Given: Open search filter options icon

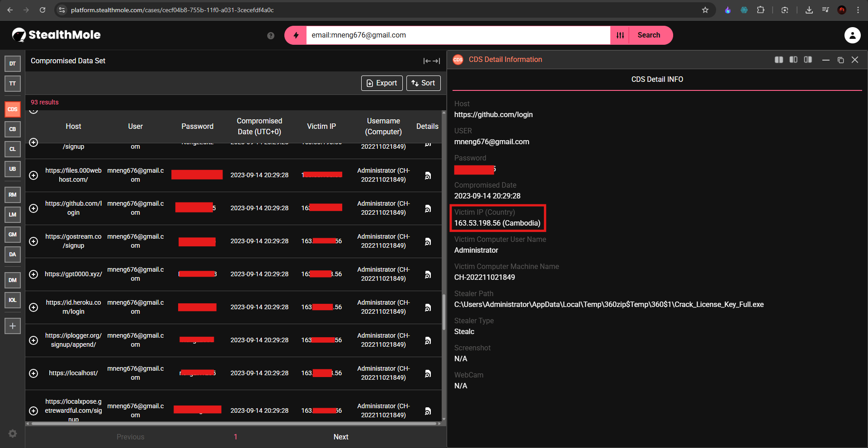Looking at the screenshot, I should point(620,35).
